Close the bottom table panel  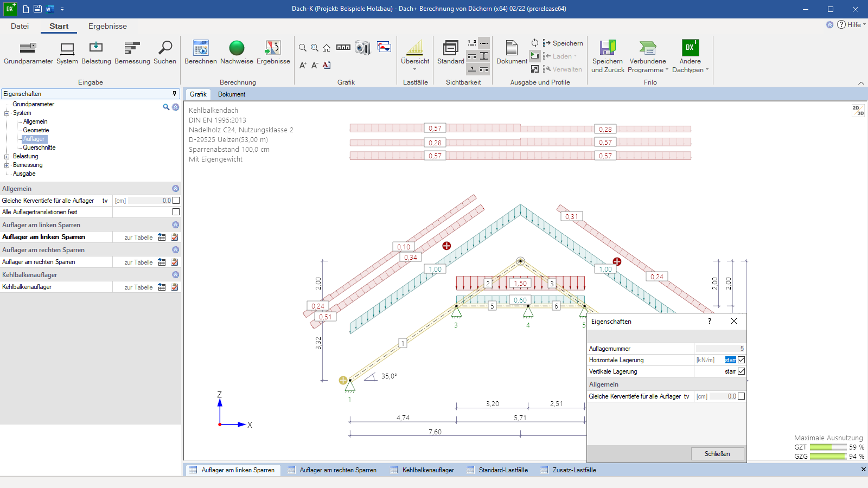pyautogui.click(x=863, y=470)
